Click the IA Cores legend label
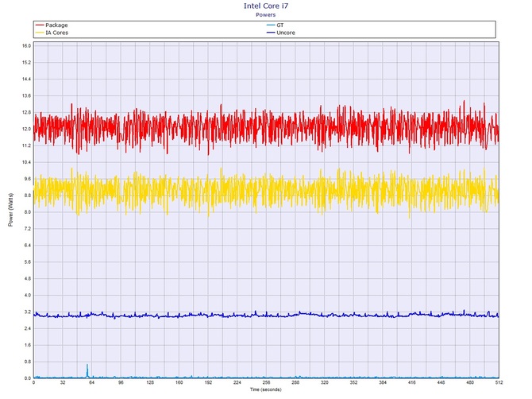532x399 pixels. (56, 33)
